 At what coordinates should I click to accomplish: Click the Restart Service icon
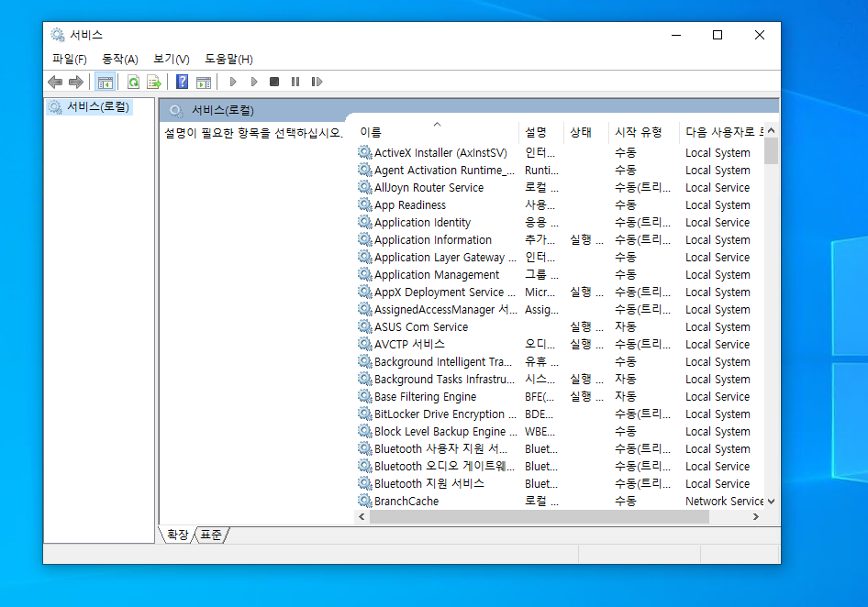click(x=317, y=82)
